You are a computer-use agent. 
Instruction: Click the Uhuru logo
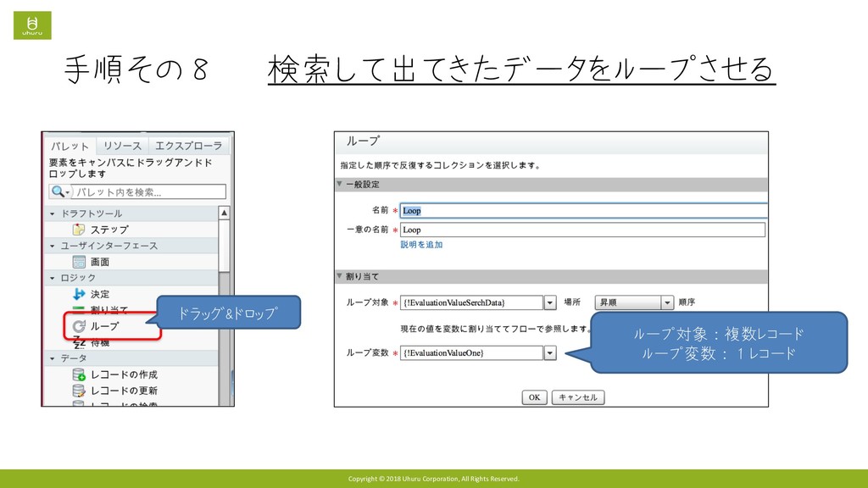[x=32, y=25]
